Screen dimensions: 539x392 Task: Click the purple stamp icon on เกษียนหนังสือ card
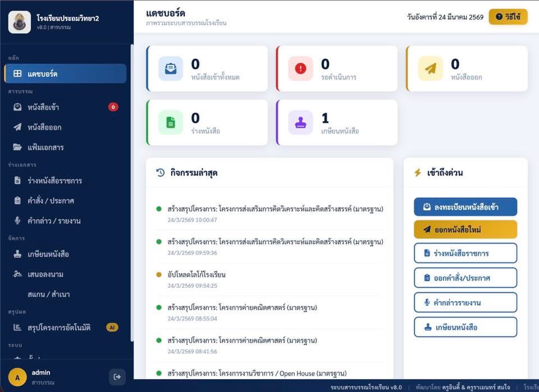pyautogui.click(x=300, y=122)
